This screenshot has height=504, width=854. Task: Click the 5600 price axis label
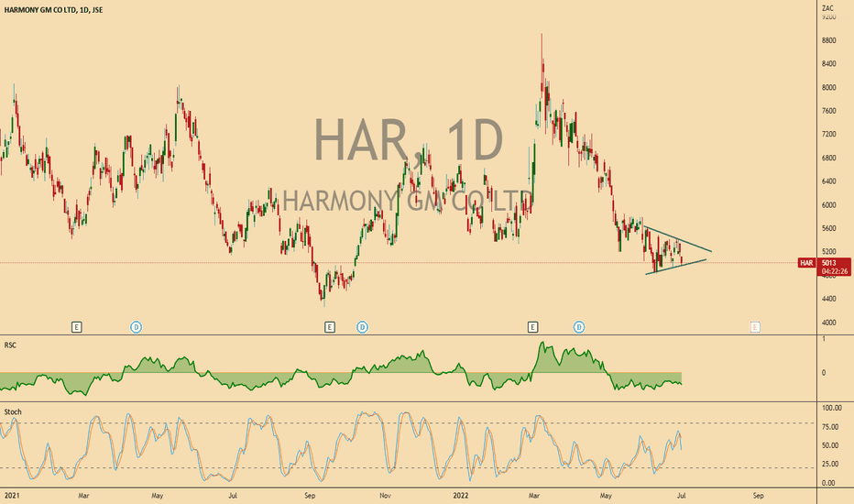click(829, 228)
